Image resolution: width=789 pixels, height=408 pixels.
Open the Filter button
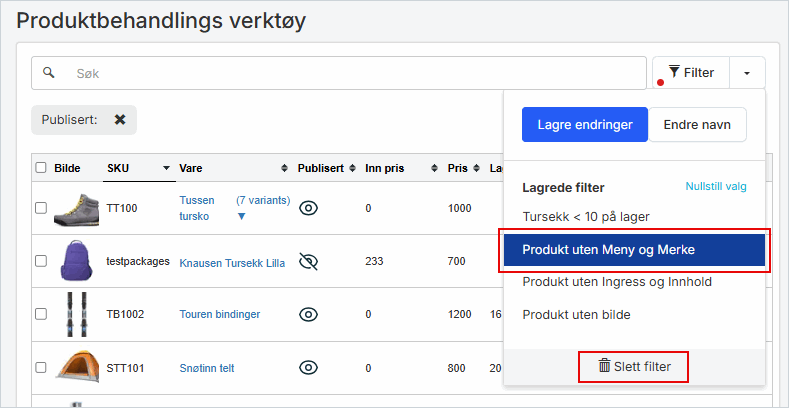(x=691, y=73)
